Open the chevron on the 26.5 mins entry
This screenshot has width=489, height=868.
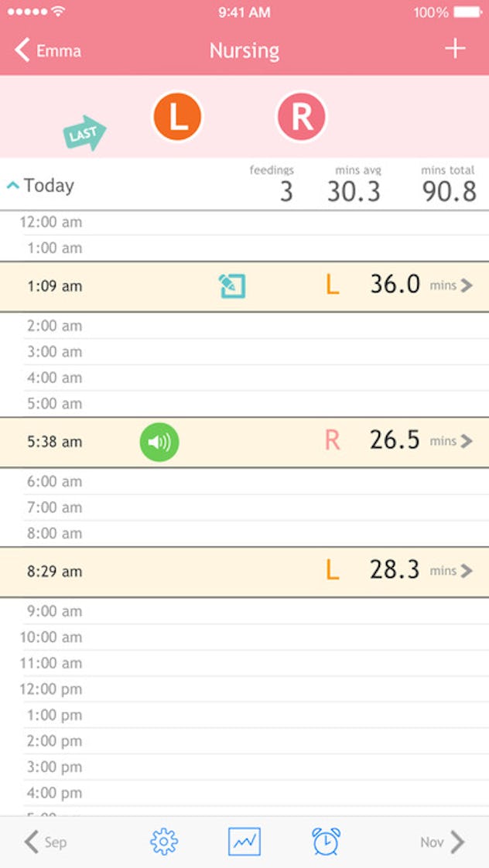[465, 442]
